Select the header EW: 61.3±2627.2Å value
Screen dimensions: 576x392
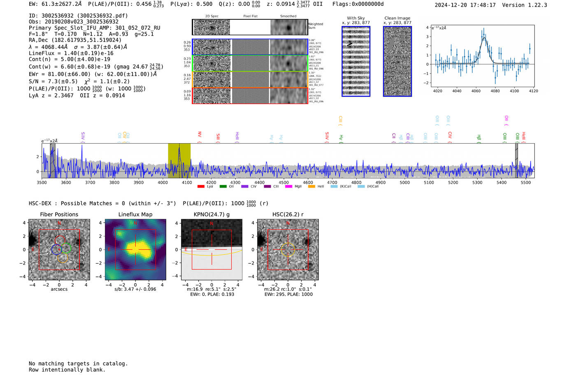click(56, 4)
